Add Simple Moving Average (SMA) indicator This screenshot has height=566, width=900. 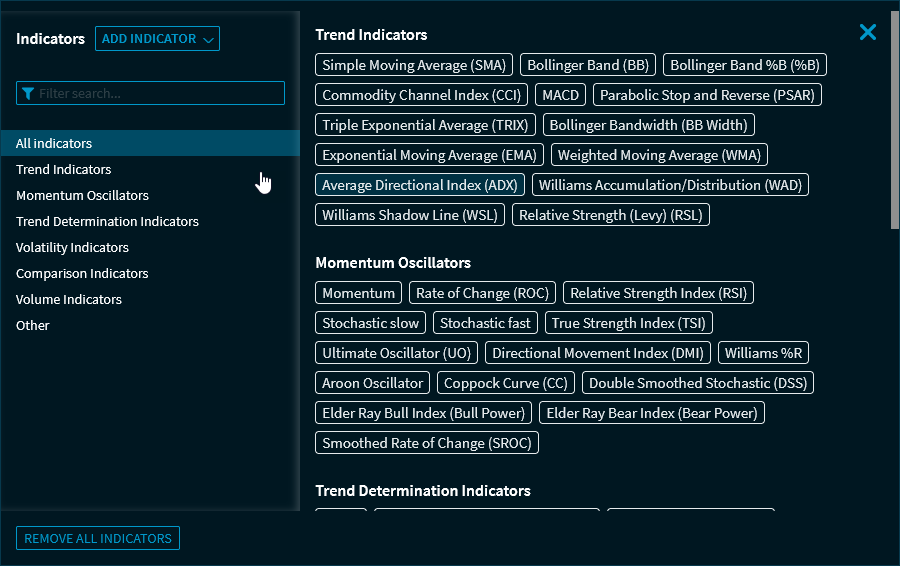pyautogui.click(x=414, y=65)
